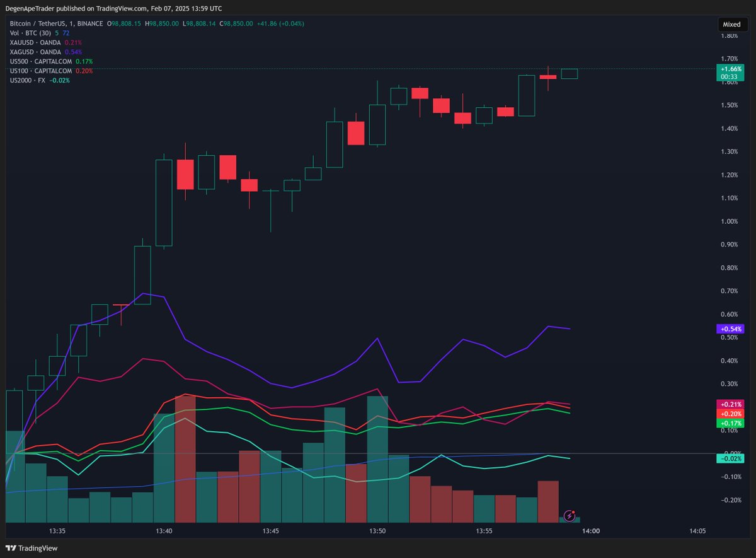The image size is (756, 558).
Task: Select the Vol · BTC (30) indicator legend
Action: (31, 33)
